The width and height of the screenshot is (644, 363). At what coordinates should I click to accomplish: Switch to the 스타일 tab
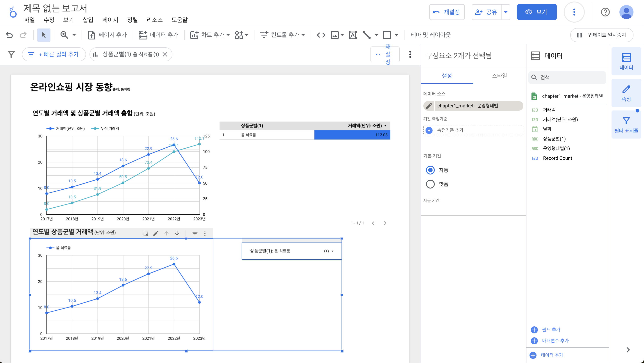(x=499, y=75)
